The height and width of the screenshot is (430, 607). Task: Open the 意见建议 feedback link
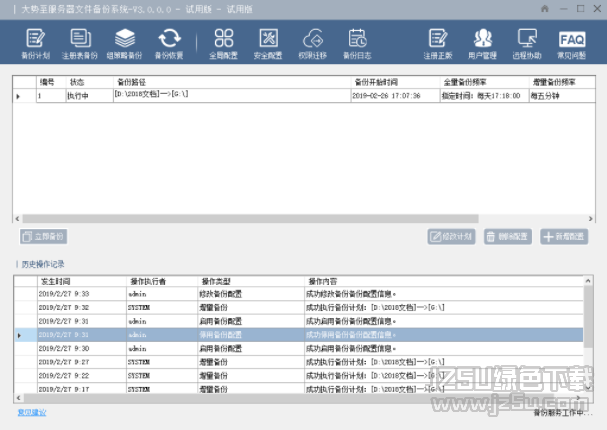[32, 412]
